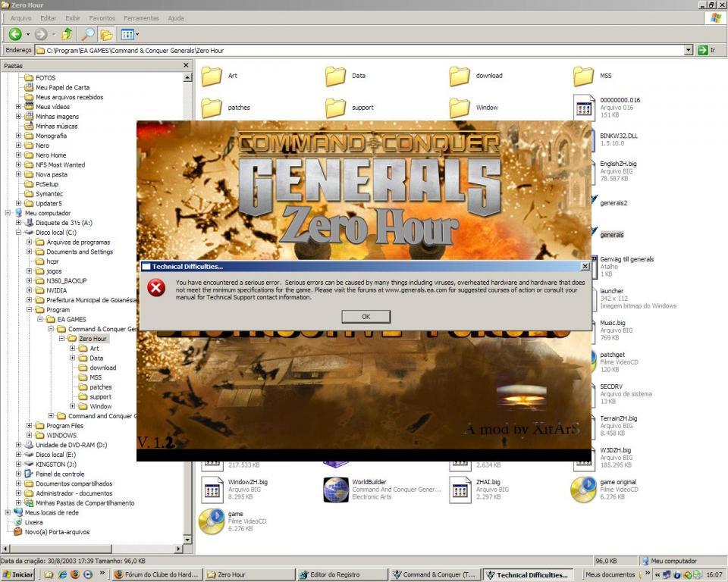The height and width of the screenshot is (582, 728).
Task: Select Painel de controle in folder tree
Action: [60, 474]
